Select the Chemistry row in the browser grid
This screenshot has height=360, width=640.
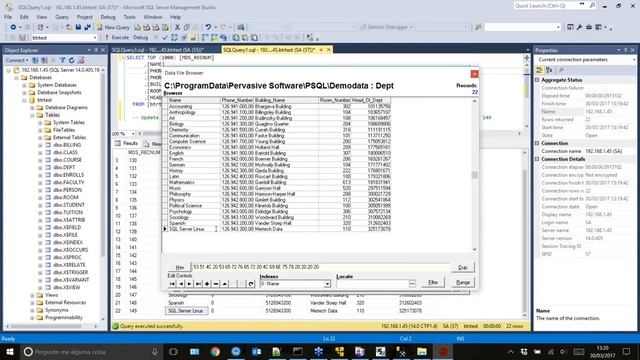click(280, 130)
